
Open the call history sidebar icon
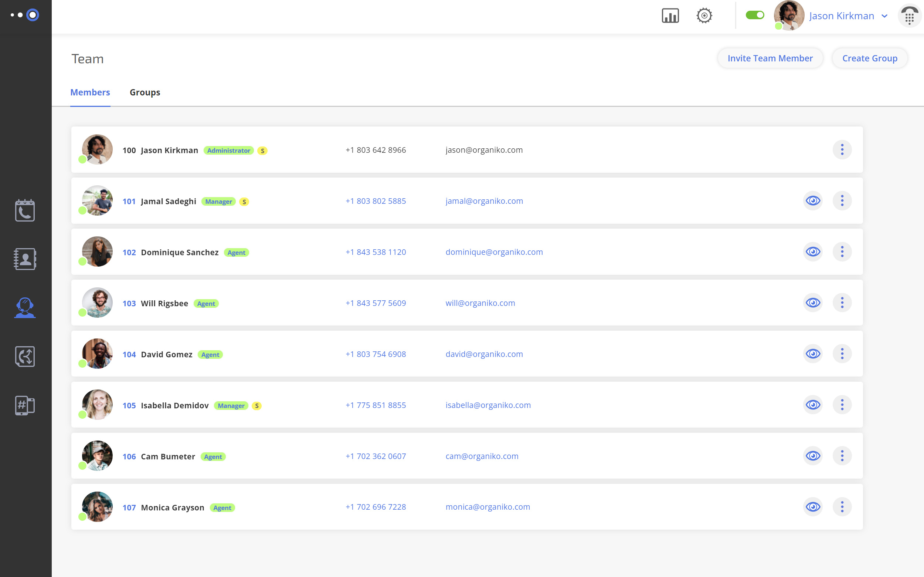point(25,210)
